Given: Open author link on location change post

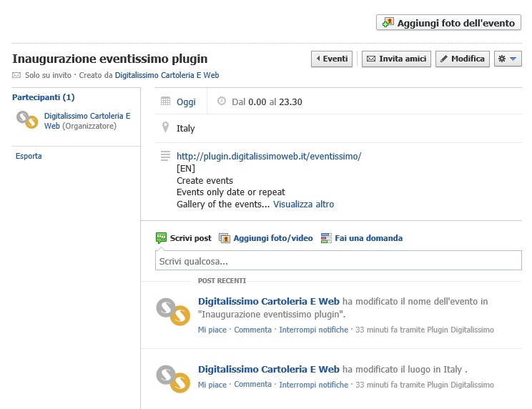Looking at the screenshot, I should [x=269, y=370].
